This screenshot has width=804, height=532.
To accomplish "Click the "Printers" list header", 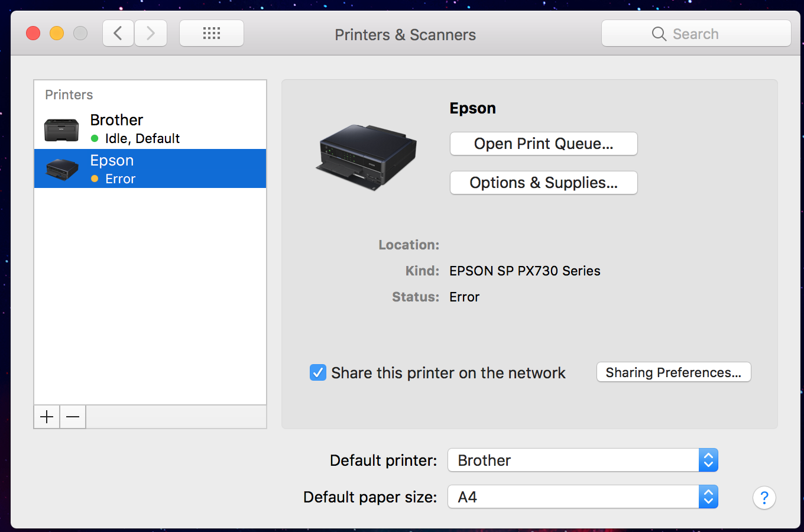I will point(69,95).
